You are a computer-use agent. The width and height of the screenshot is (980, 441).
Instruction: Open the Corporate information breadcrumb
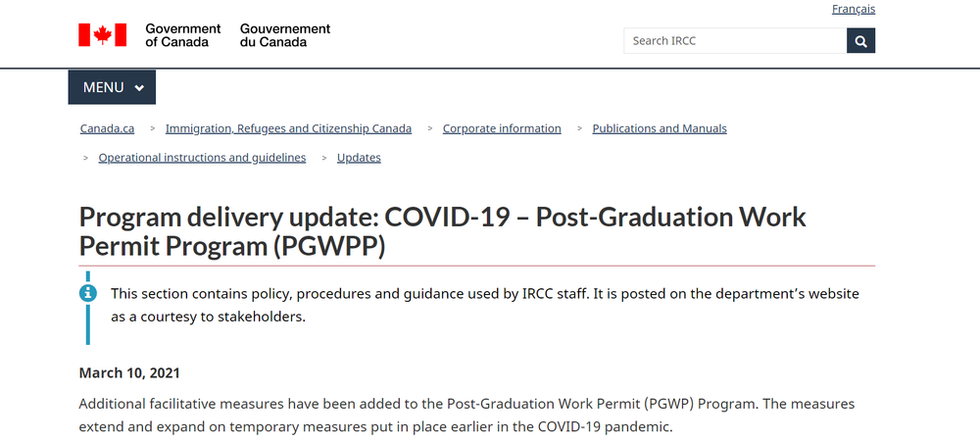click(502, 128)
